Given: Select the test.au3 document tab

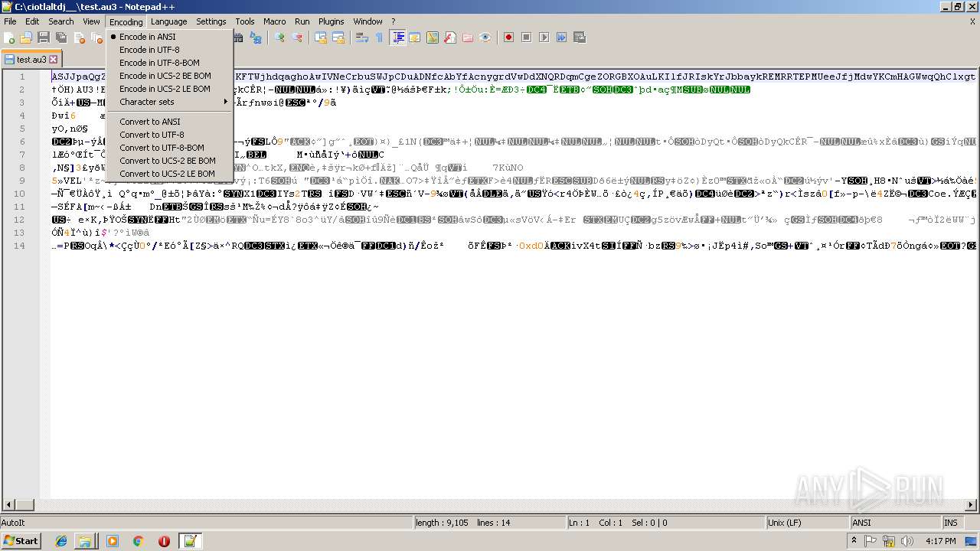Looking at the screenshot, I should (x=31, y=59).
